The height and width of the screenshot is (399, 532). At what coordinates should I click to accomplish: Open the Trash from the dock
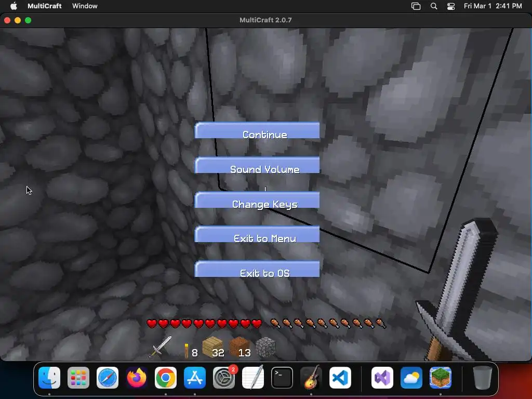pyautogui.click(x=483, y=378)
